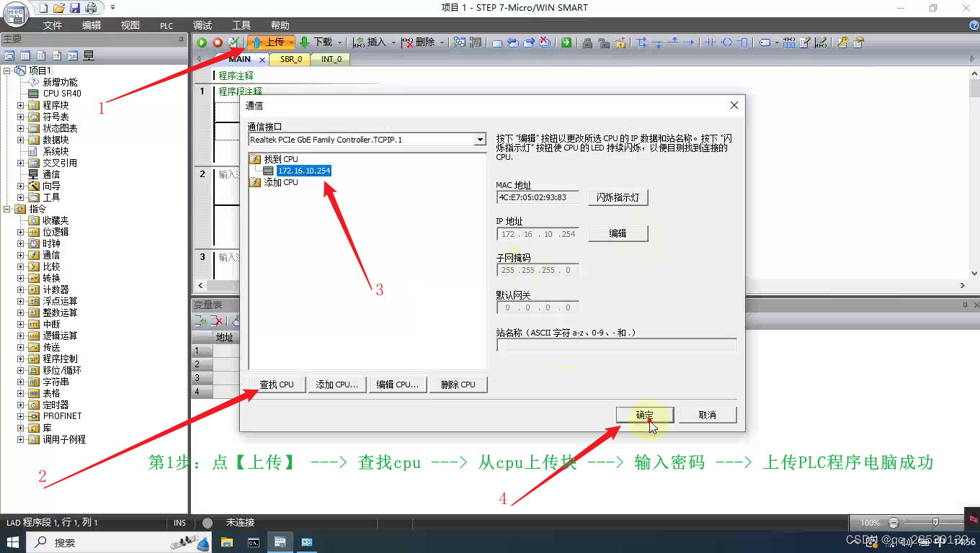The image size is (980, 553).
Task: Switch to the INT_0 tab
Action: [x=331, y=59]
